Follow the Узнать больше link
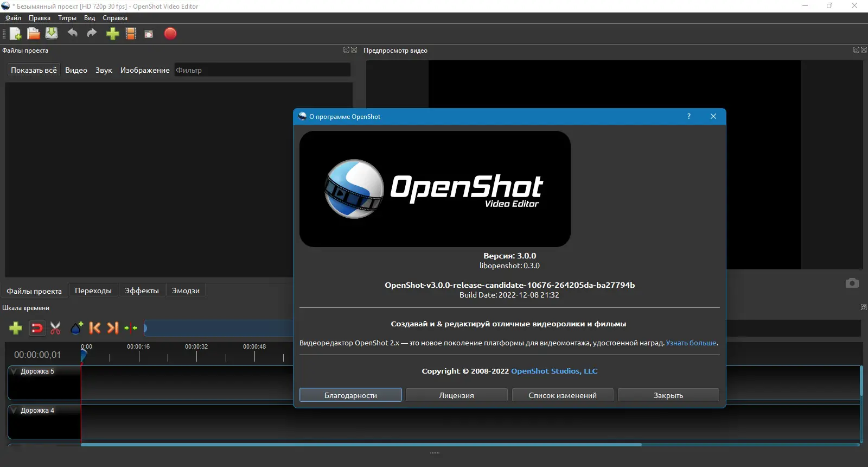Image resolution: width=868 pixels, height=467 pixels. pyautogui.click(x=691, y=343)
